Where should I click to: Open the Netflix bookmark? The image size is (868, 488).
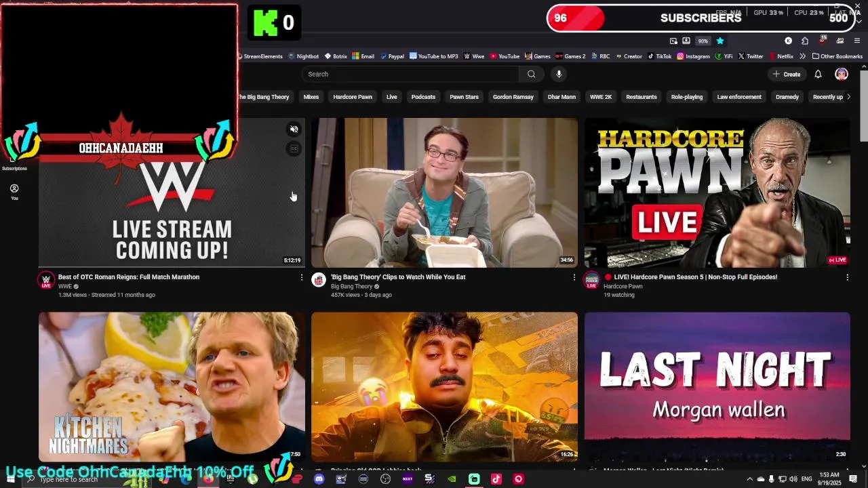coord(781,56)
